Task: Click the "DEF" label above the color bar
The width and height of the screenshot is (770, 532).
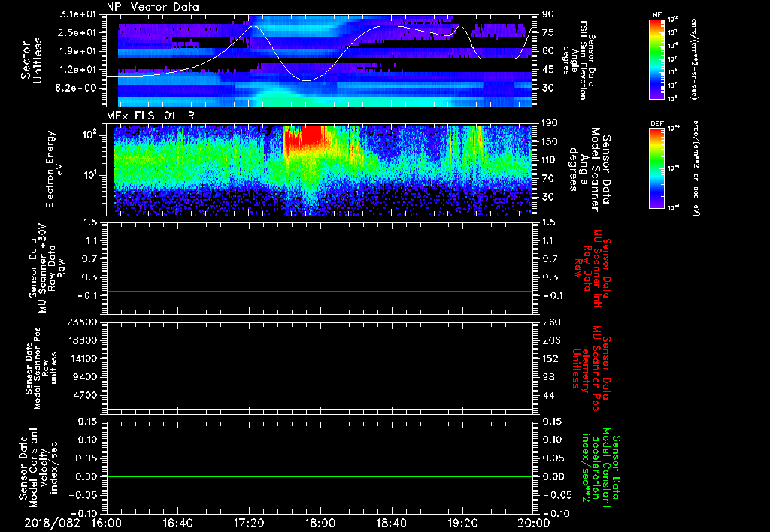Action: point(656,124)
